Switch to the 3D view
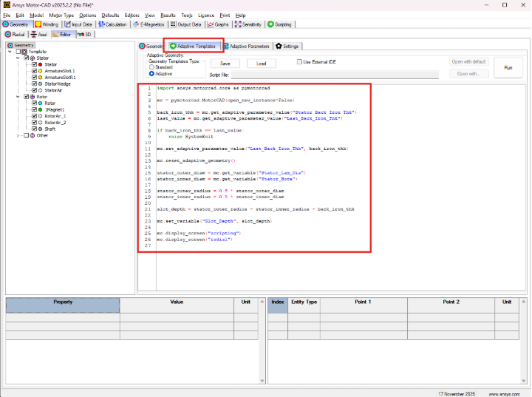This screenshot has height=397, width=532. 84,34
